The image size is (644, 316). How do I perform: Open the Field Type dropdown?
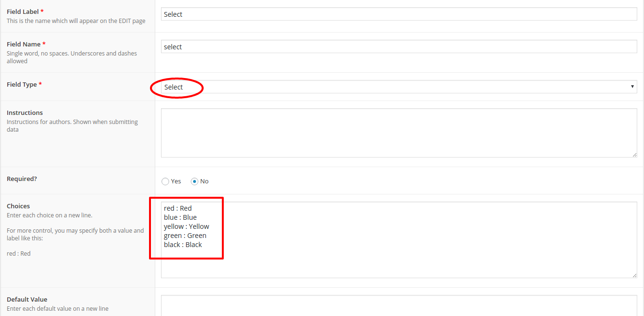(x=399, y=87)
